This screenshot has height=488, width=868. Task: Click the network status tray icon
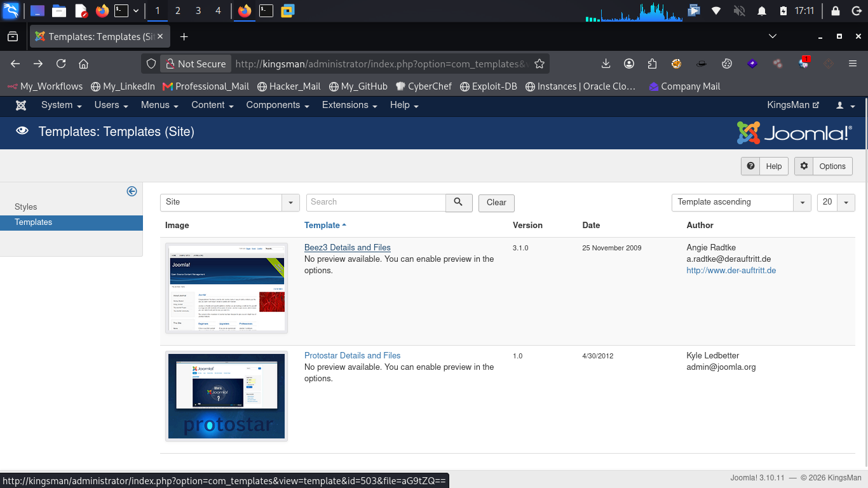(716, 11)
